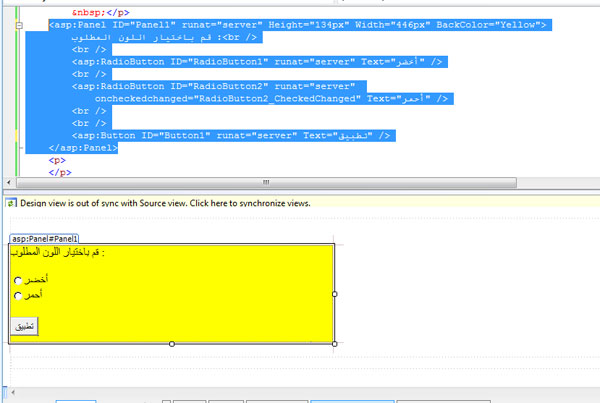600x403 pixels.
Task: Click the asp:Button Button1 markup line
Action: pyautogui.click(x=230, y=135)
